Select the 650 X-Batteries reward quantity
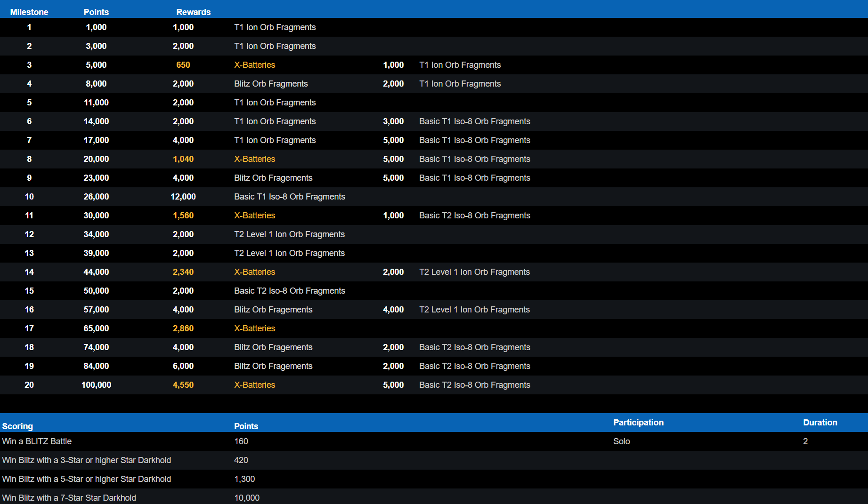Image resolution: width=868 pixels, height=504 pixels. tap(183, 65)
